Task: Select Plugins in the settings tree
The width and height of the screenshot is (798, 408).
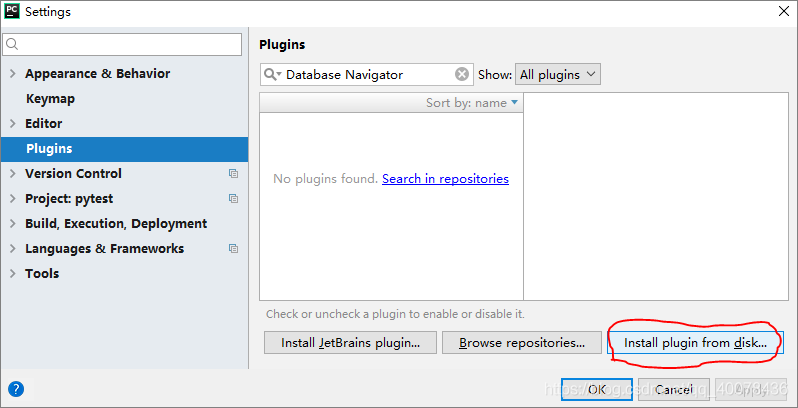Action: [49, 149]
